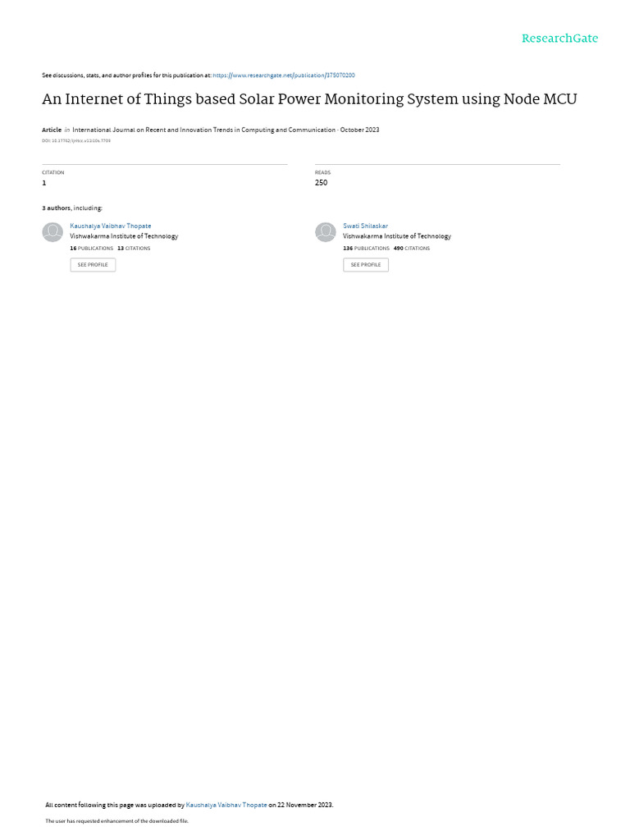Click Vishwakarma Institute of Technology under Kaushalya Thopate
Screen dimensions: 630x840
tap(125, 236)
